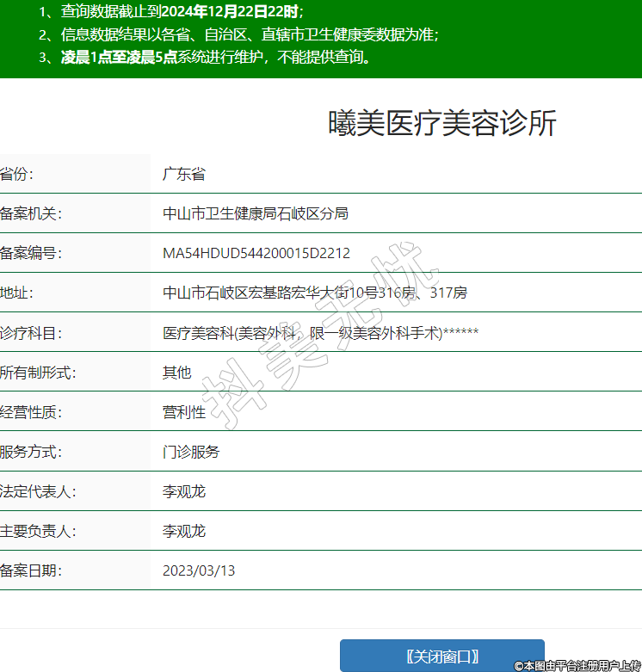642x672 pixels.
Task: Click the 曦美医疗美容诊所 clinic title
Action: [441, 124]
